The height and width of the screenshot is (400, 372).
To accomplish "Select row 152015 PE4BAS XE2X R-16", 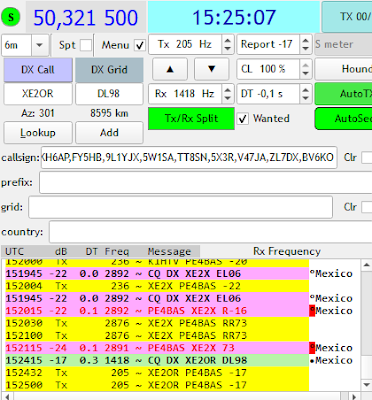I will [157, 311].
